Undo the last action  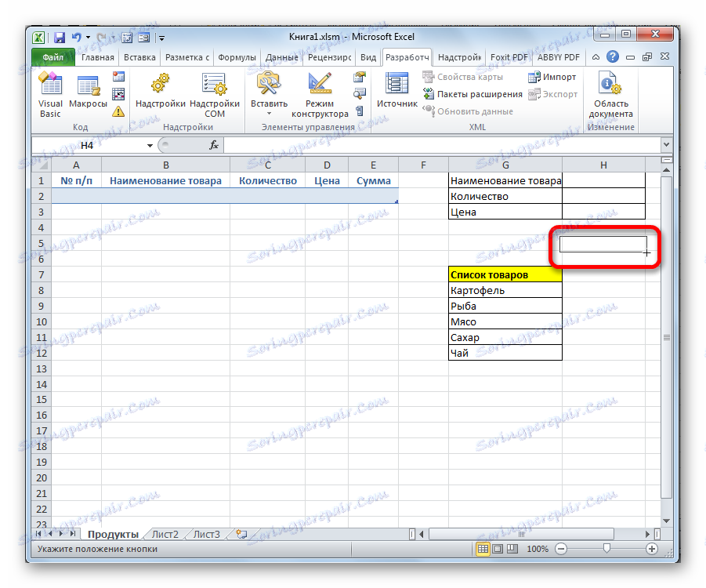pos(77,38)
